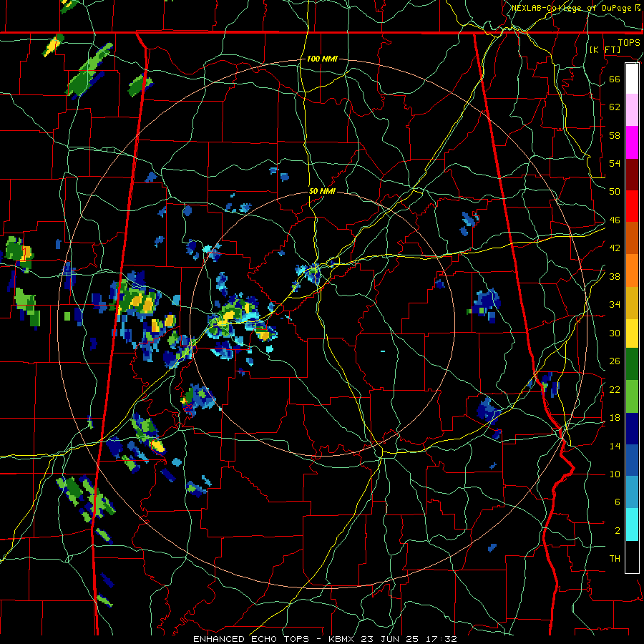
Task: Click the '17:32' timestamp in the footer
Action: tap(441, 639)
